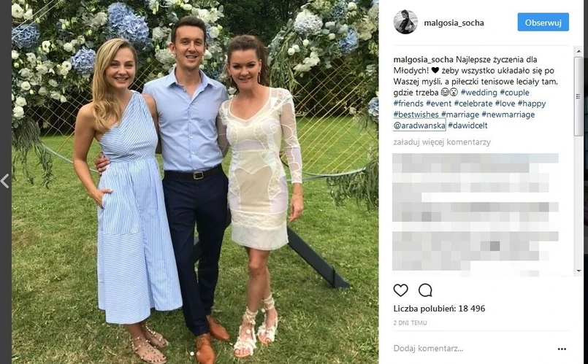Open the #dawidcelt hashtag
This screenshot has height=364, width=588.
point(467,125)
